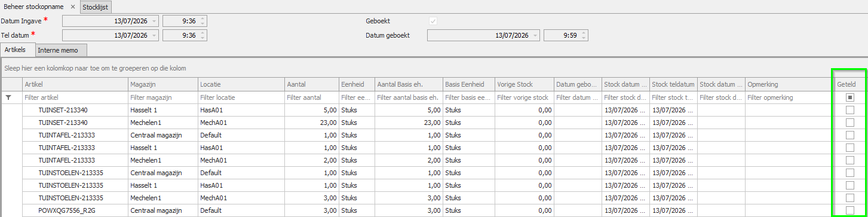This screenshot has width=868, height=217.
Task: Open the Tel datum date dropdown
Action: (x=154, y=35)
